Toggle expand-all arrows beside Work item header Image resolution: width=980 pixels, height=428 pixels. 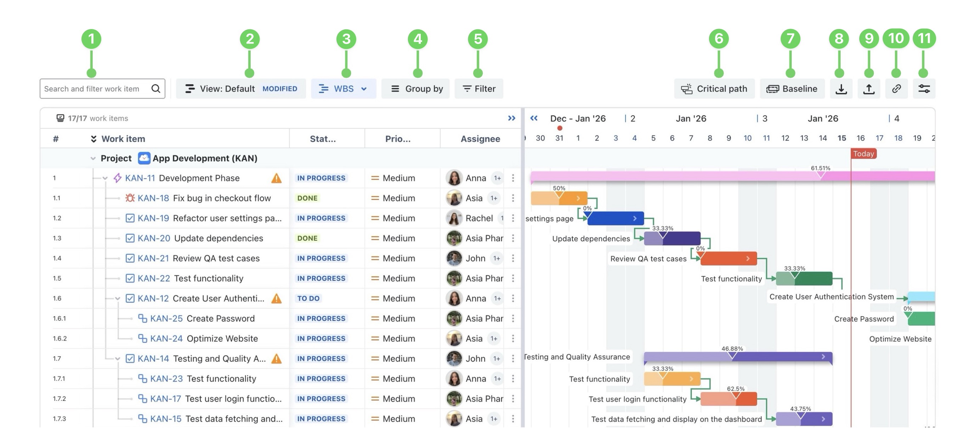94,139
